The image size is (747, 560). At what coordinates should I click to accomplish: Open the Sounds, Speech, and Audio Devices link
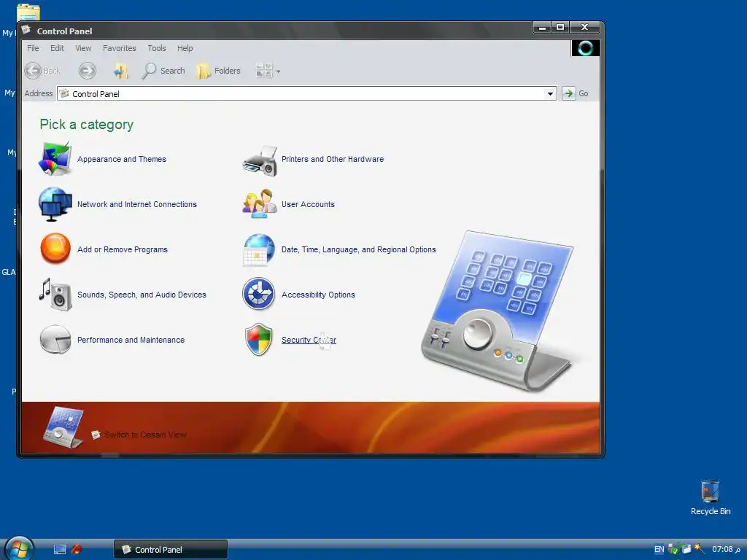pos(142,295)
